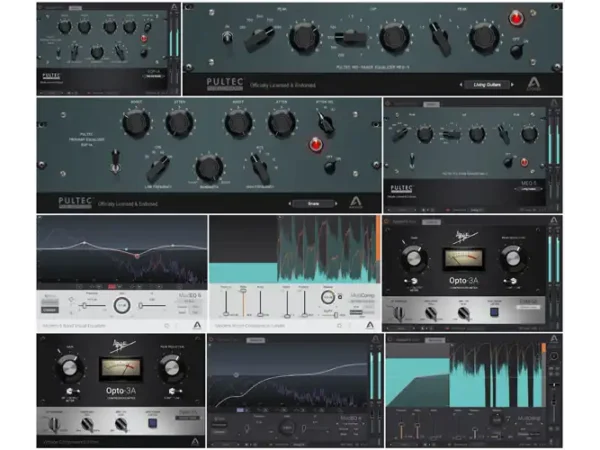This screenshot has width=600, height=450.
Task: Select High Frequency selector on large EQP-1A
Action: pos(260,168)
